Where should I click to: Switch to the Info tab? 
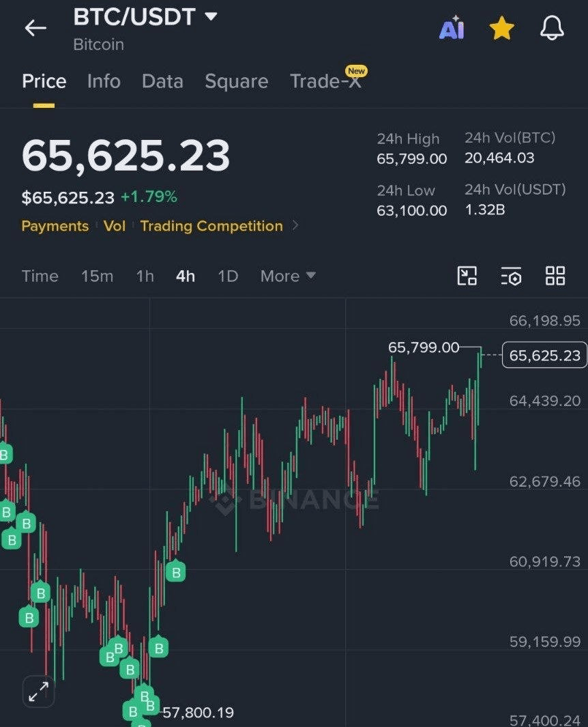pyautogui.click(x=104, y=81)
